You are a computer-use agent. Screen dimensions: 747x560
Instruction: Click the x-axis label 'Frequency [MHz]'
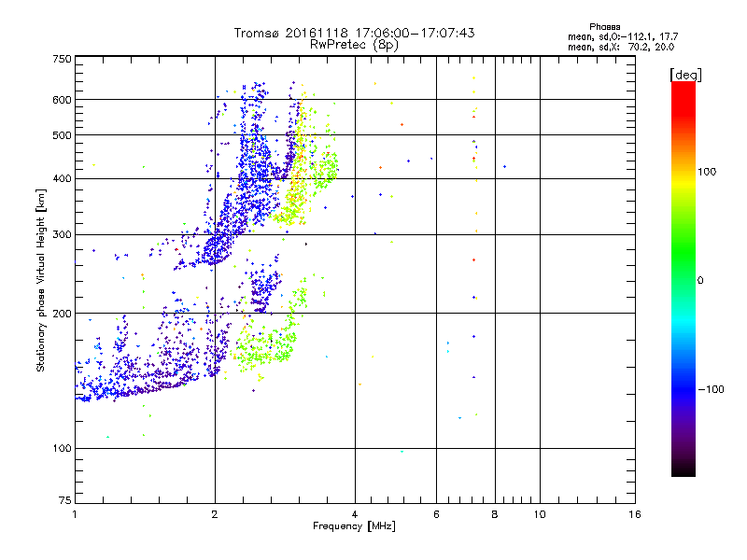354,526
